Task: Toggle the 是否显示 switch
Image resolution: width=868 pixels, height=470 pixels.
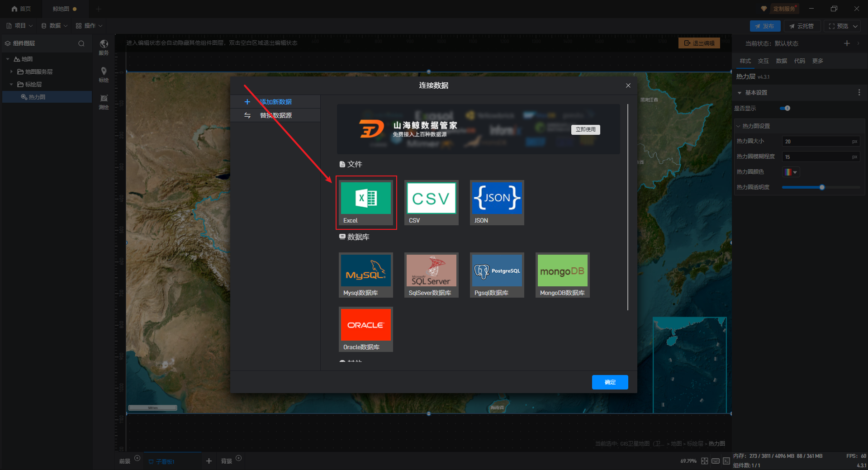Action: tap(785, 108)
